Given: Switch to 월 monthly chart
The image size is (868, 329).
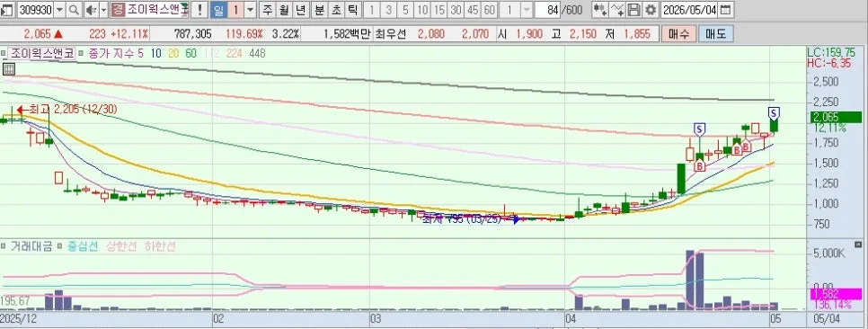Looking at the screenshot, I should pos(284,9).
